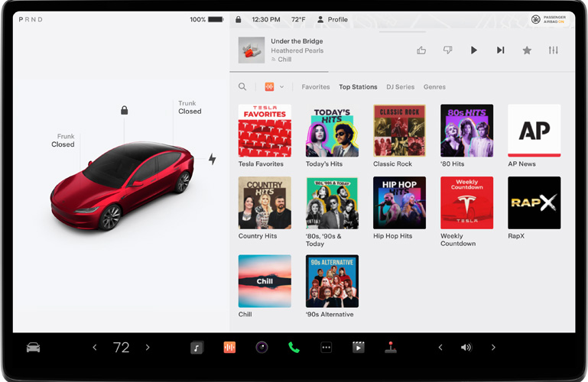The width and height of the screenshot is (588, 382).
Task: Select the Classic Rock station thumbnail
Action: click(399, 131)
